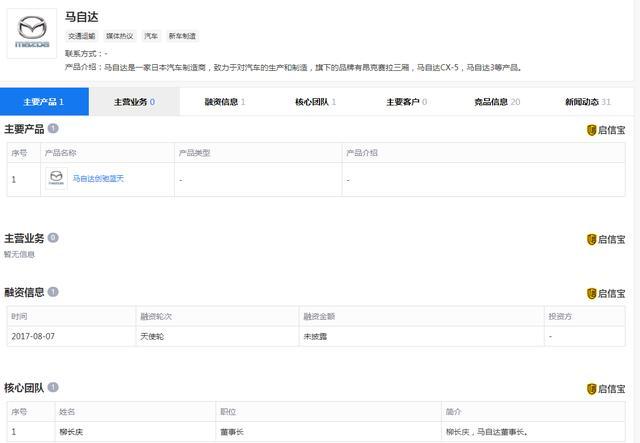640x443 pixels.
Task: Click the company name 马自达 title
Action: [x=82, y=17]
